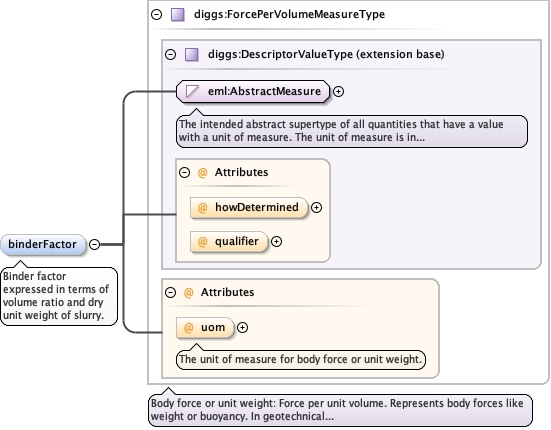The image size is (551, 430).
Task: Collapse the Attributes group containing howDetermined
Action: (x=184, y=172)
